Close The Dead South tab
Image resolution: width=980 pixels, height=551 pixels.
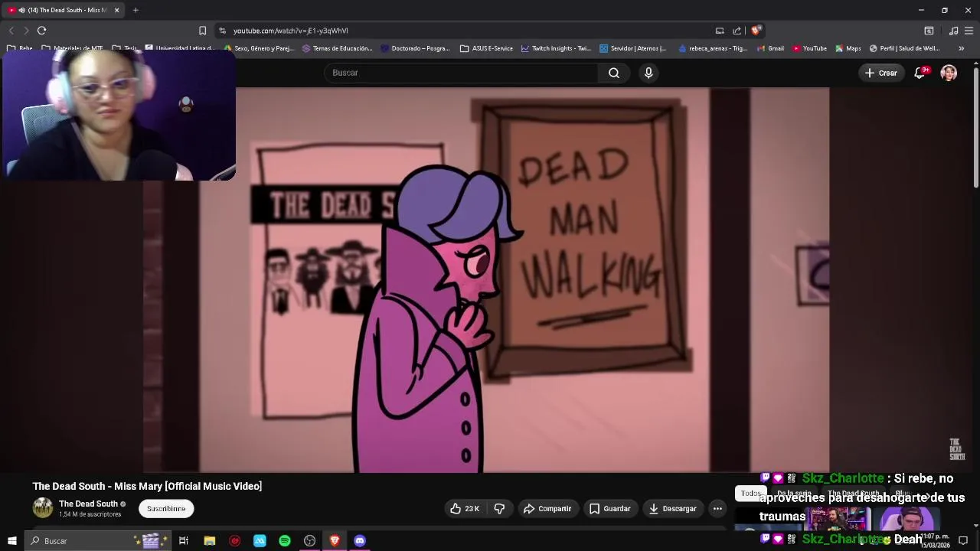[x=117, y=10]
